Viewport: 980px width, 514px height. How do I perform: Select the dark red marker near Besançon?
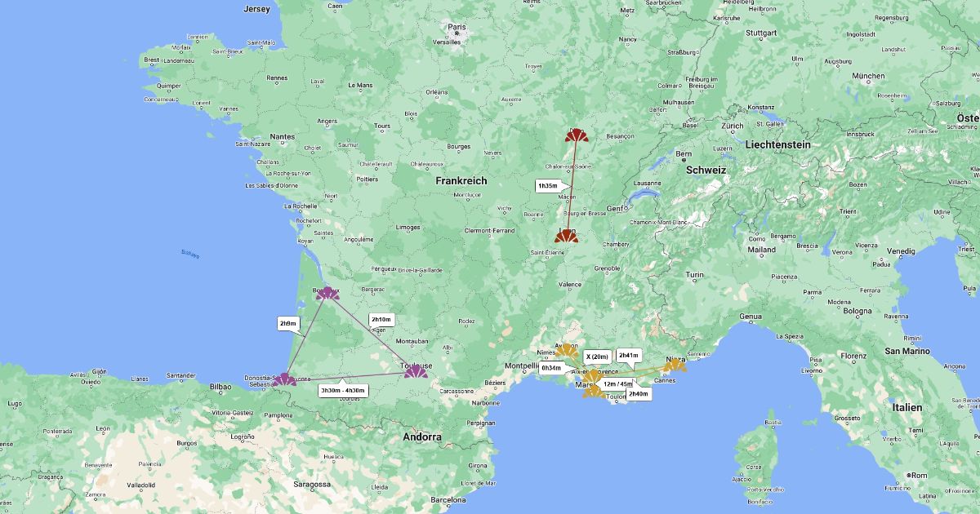click(x=576, y=135)
